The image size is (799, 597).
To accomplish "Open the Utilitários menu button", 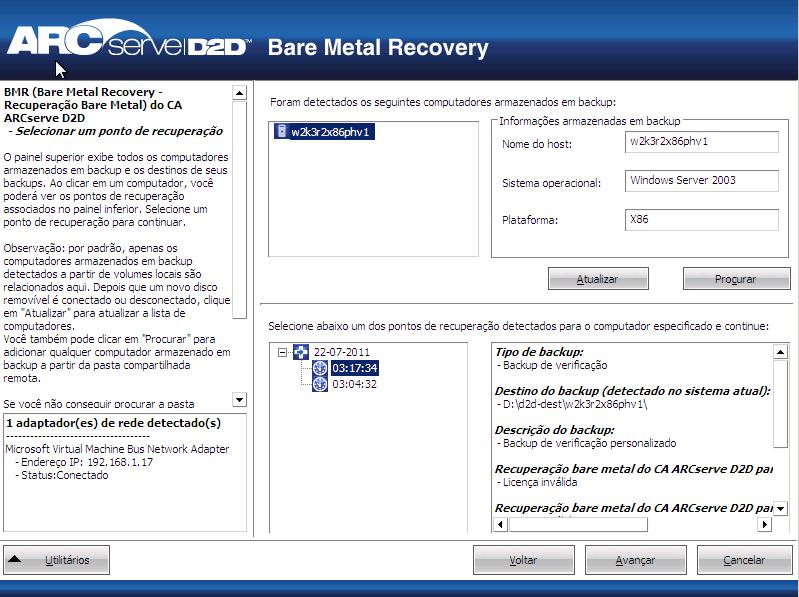I will (57, 560).
